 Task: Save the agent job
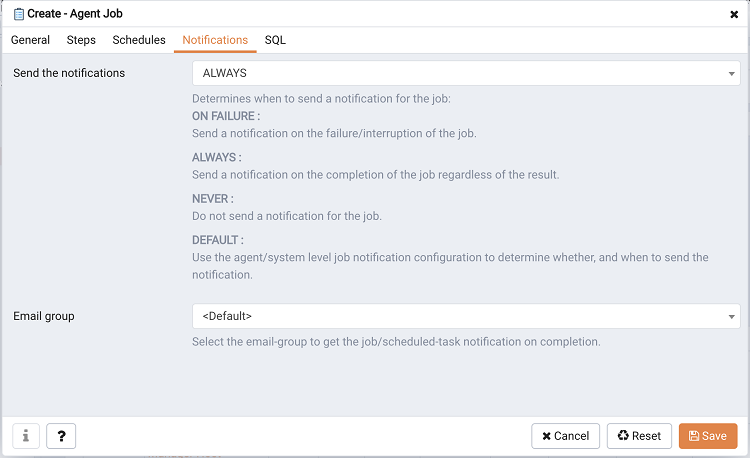coord(708,436)
